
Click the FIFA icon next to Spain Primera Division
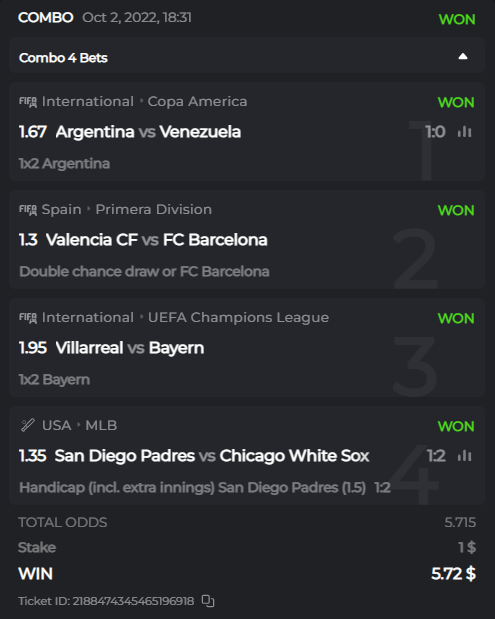coord(28,210)
